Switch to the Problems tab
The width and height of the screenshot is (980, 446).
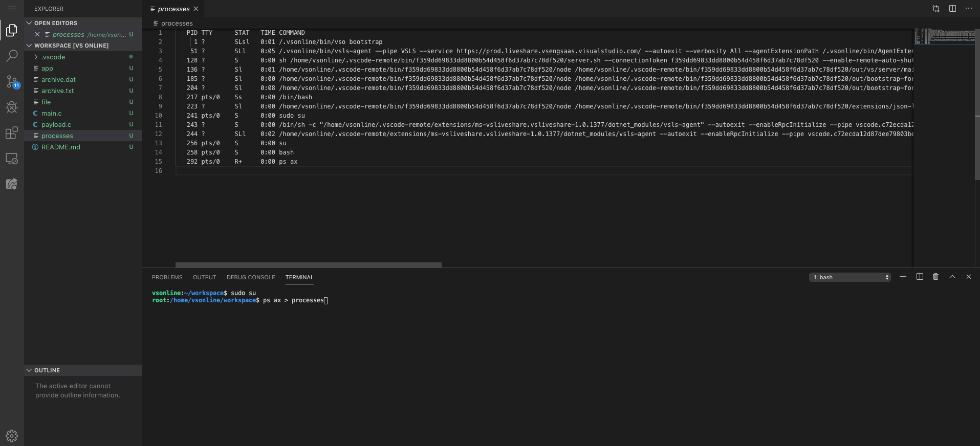167,277
